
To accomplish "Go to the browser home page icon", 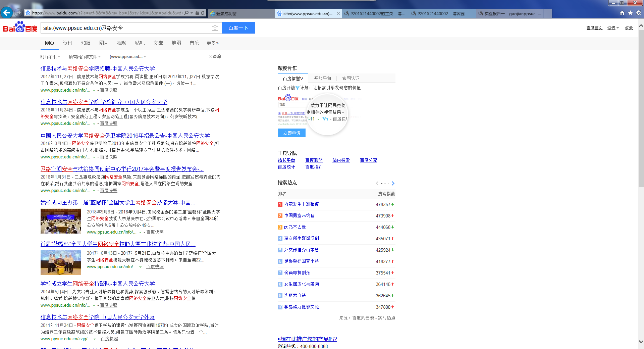I will click(x=622, y=13).
